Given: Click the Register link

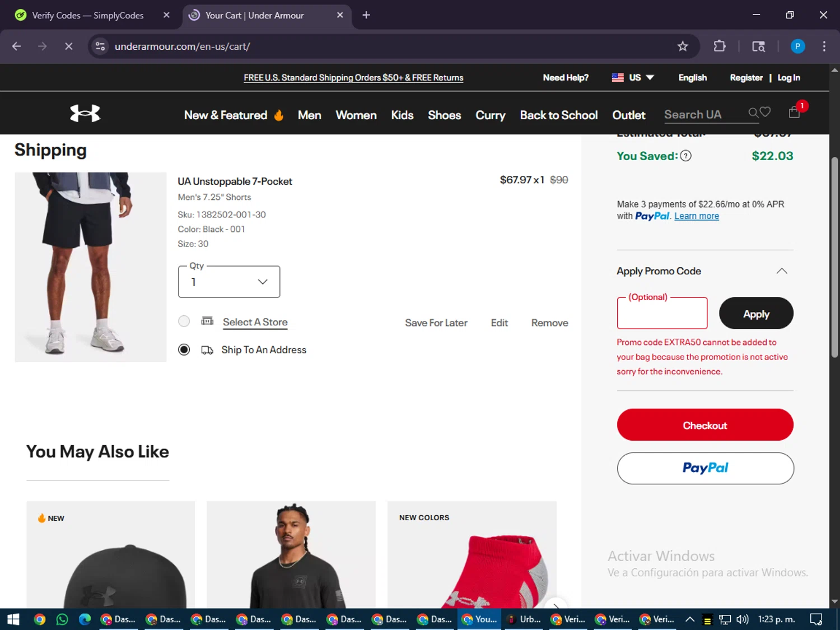Looking at the screenshot, I should [746, 78].
